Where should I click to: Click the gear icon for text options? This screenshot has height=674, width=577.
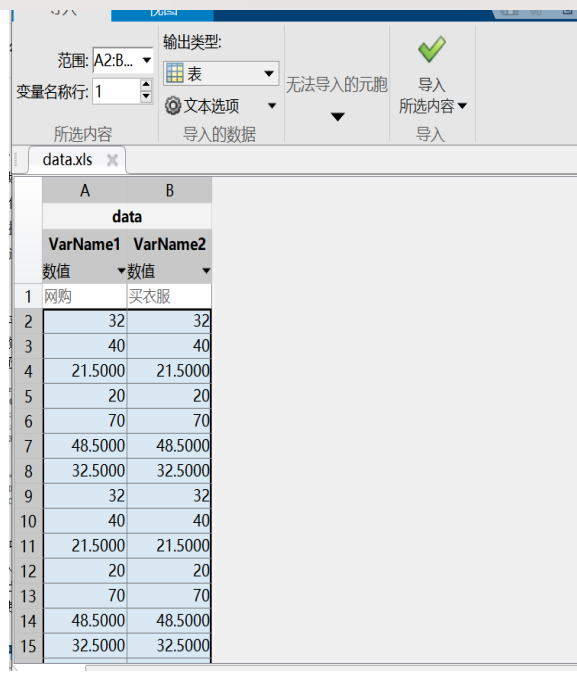click(x=173, y=106)
